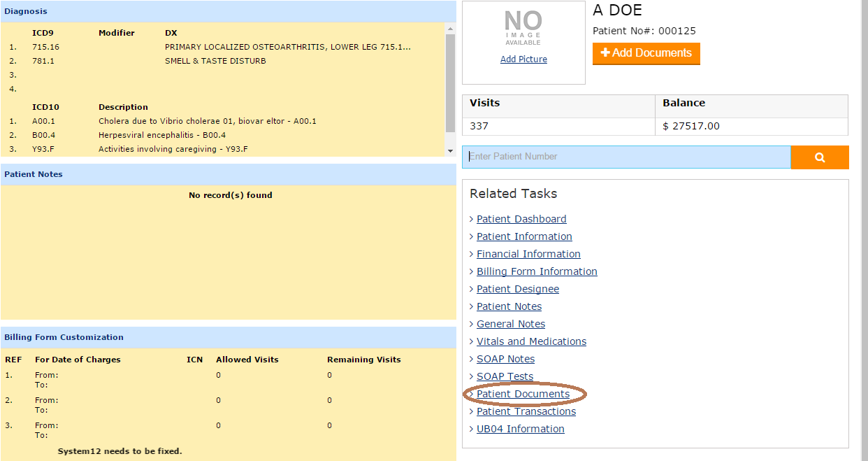Viewport: 868px width, 461px height.
Task: View Vitals and Medications
Action: point(531,341)
